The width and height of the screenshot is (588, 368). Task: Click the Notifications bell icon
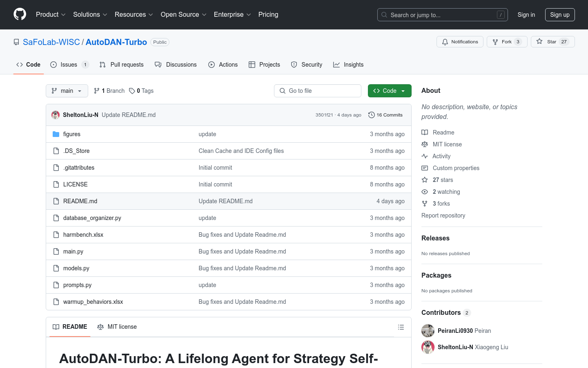point(445,42)
